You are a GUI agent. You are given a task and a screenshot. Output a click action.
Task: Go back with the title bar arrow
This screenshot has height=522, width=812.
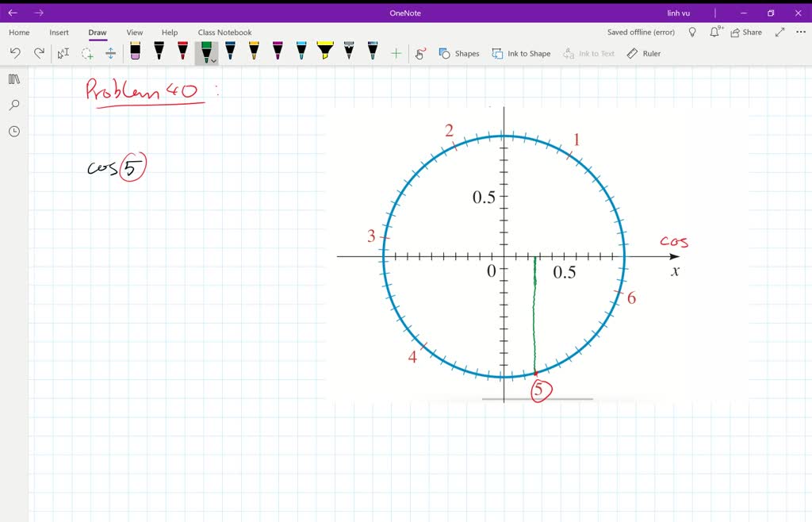tap(13, 13)
